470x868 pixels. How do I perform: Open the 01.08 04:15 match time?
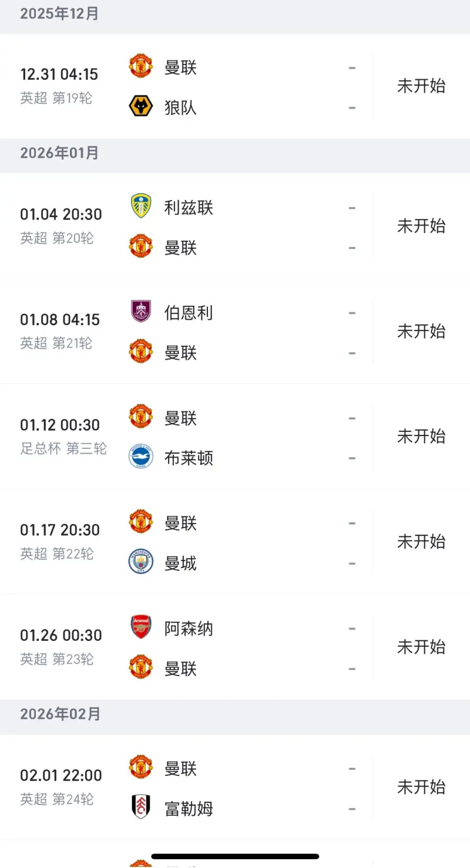pos(60,320)
